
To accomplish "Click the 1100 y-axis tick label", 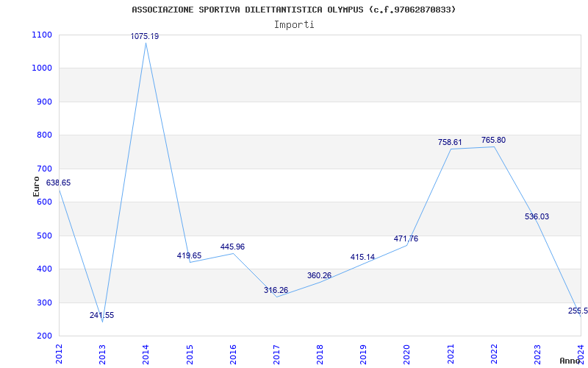I will (x=42, y=35).
